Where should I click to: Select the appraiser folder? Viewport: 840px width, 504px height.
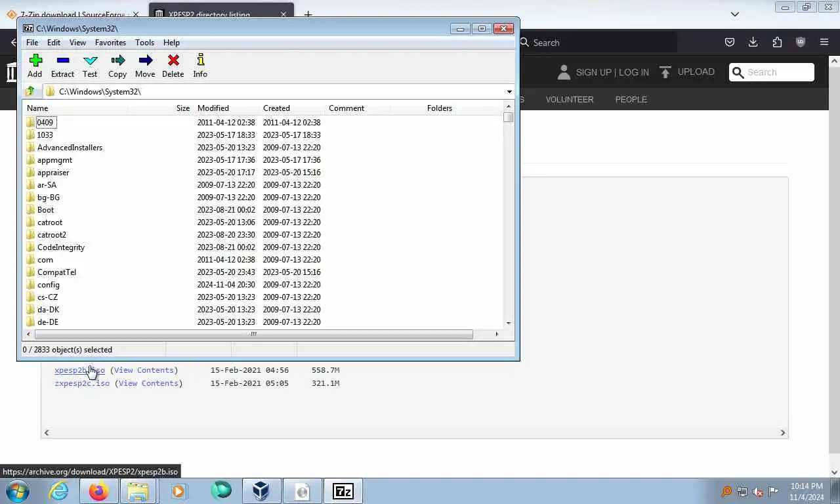pos(53,173)
